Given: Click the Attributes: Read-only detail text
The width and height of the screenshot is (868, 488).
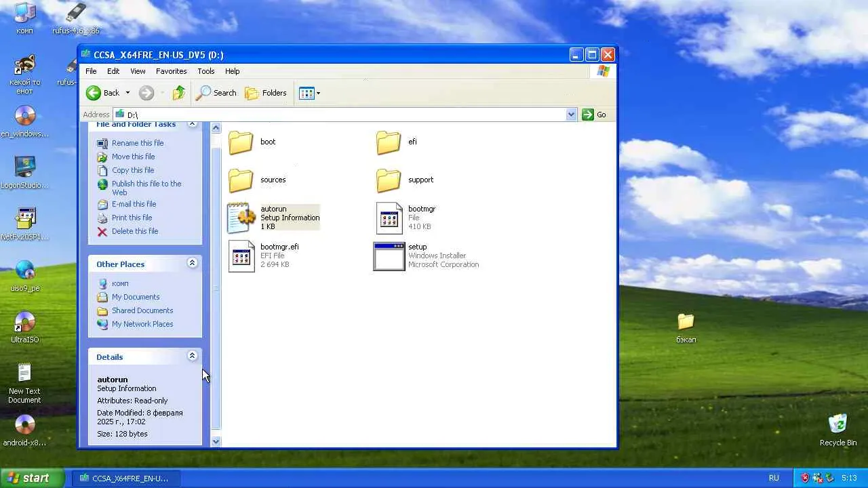Looking at the screenshot, I should pos(132,401).
